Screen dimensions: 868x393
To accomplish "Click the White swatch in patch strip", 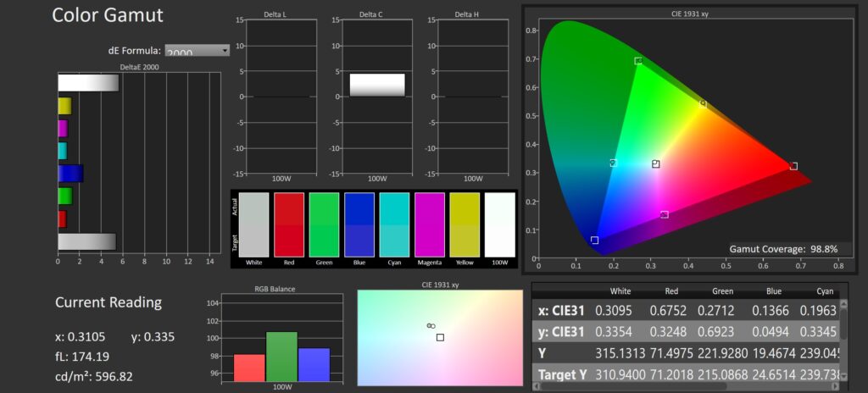I will 254,227.
